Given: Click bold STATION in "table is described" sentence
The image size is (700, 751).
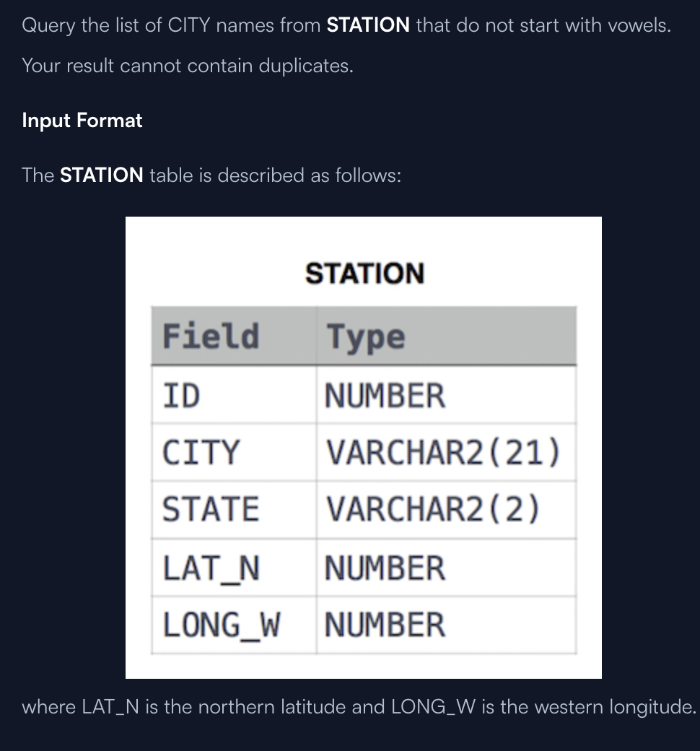Looking at the screenshot, I should [102, 175].
